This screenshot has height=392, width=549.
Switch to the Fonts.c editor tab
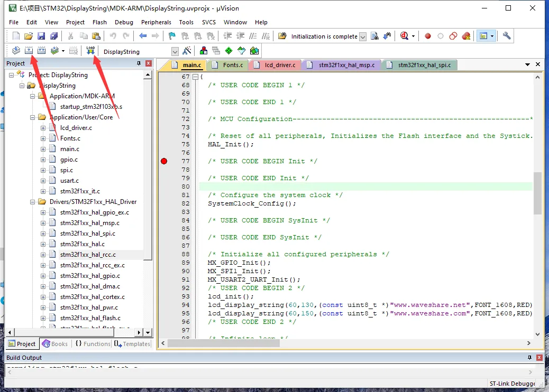point(228,65)
